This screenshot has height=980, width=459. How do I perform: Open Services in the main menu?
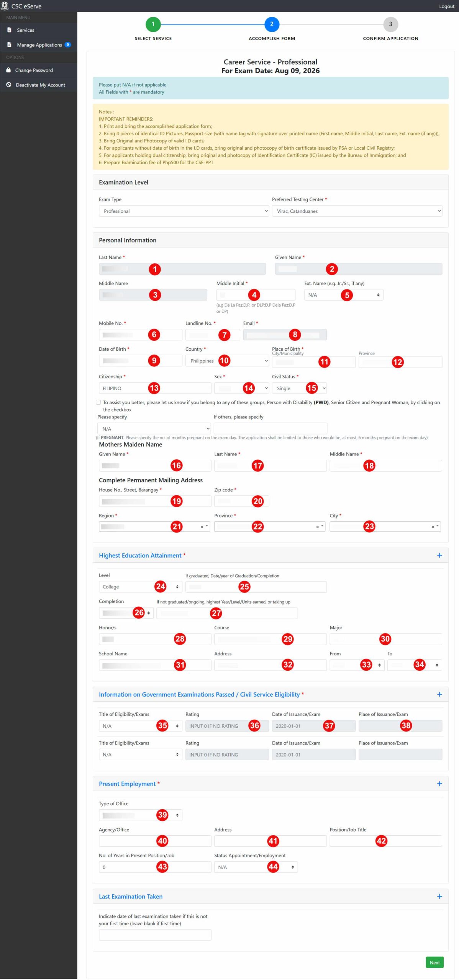coord(38,30)
